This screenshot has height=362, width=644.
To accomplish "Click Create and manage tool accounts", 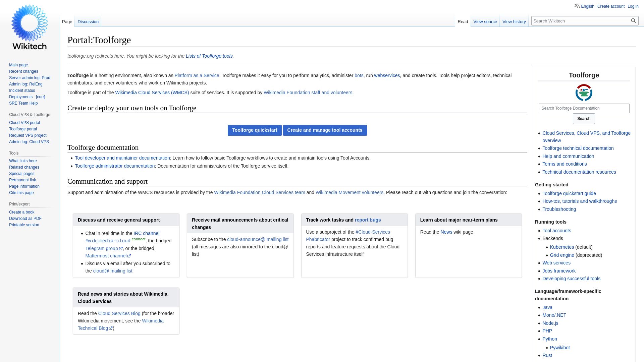I will (325, 130).
